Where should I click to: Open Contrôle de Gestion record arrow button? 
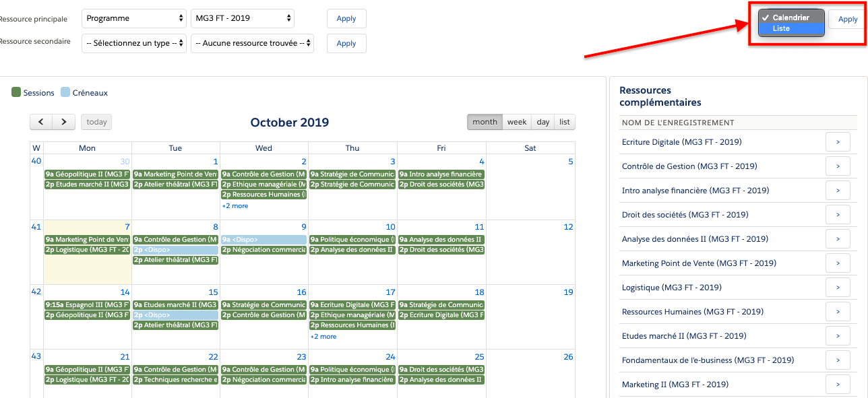838,166
